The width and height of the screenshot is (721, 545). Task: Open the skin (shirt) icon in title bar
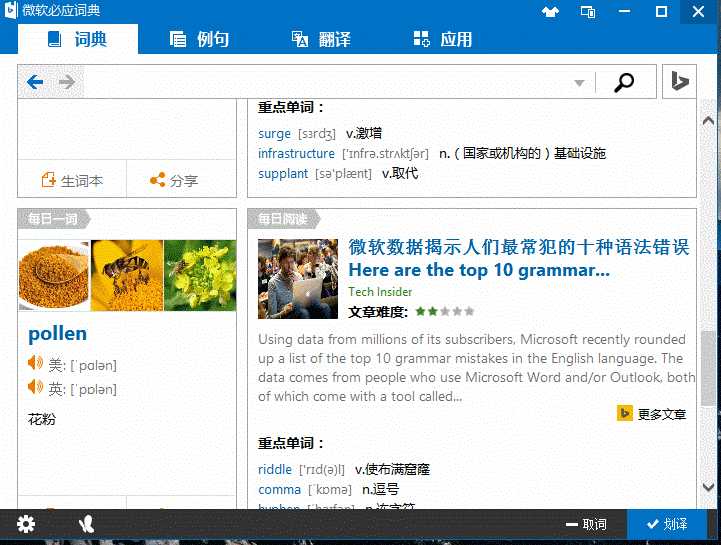(550, 11)
